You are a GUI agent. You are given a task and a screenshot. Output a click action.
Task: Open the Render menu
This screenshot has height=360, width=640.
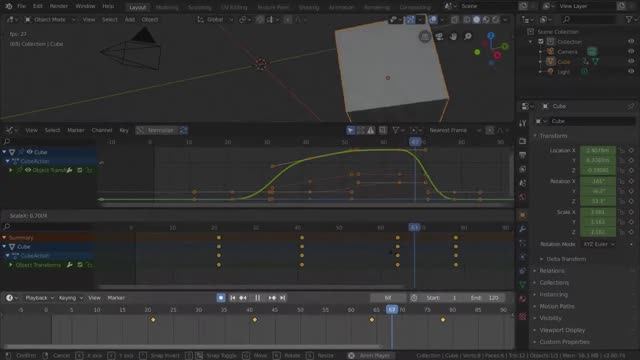click(59, 6)
